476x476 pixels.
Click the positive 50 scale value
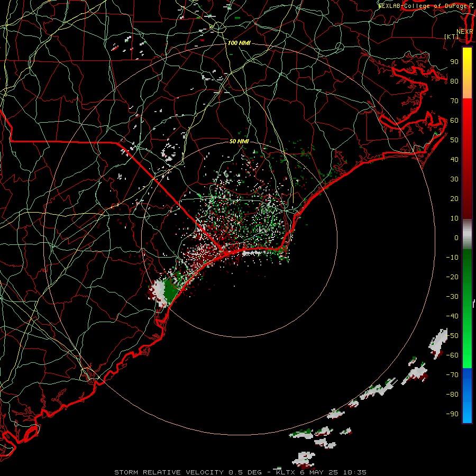point(454,140)
